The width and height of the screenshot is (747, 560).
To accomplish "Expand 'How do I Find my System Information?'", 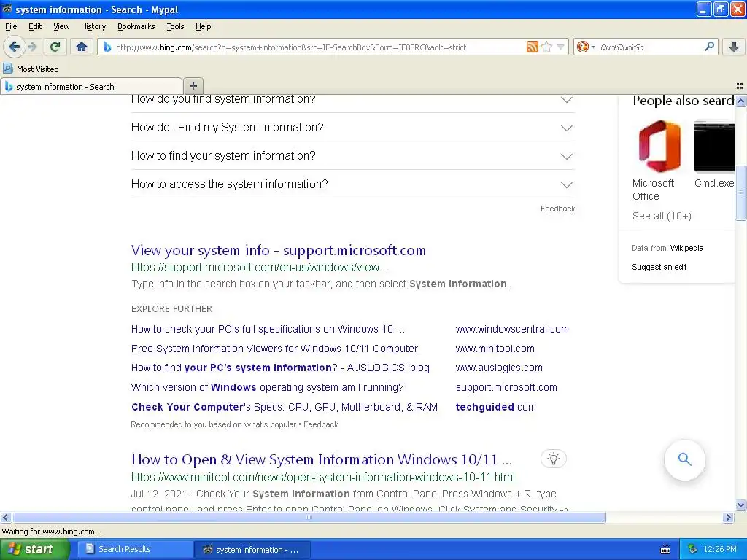I will point(352,127).
